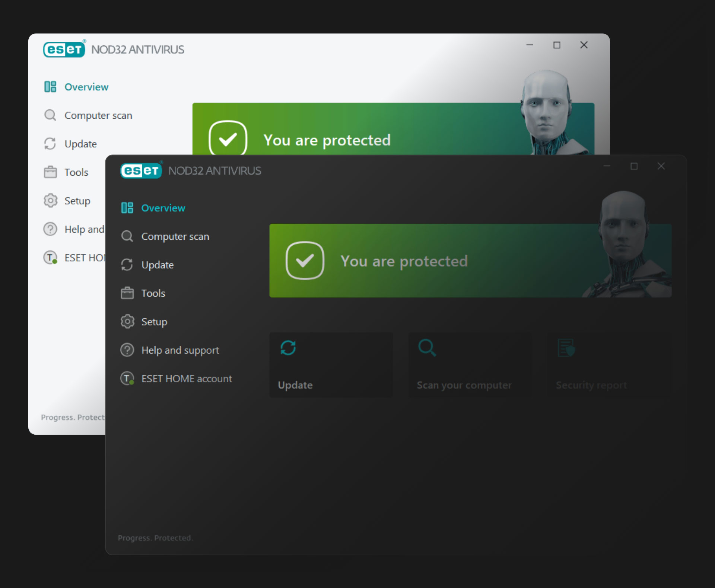Click Help and support question icon in dark window
The width and height of the screenshot is (715, 588).
[127, 350]
